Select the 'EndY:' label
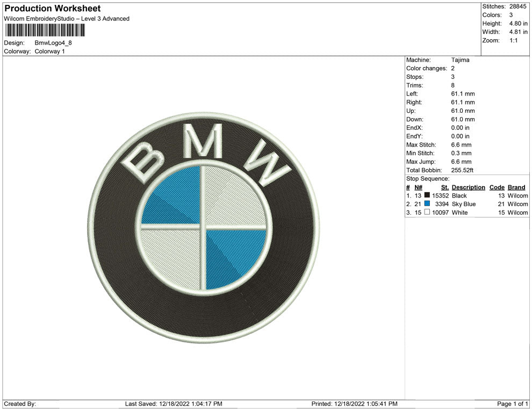The width and height of the screenshot is (532, 409). pyautogui.click(x=415, y=136)
